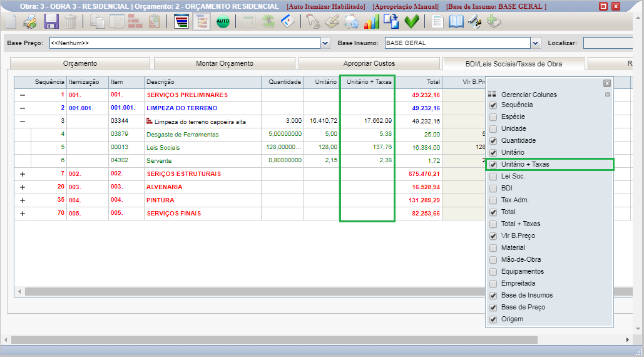644x357 pixels.
Task: Open the colored bar chart icon
Action: 371,21
